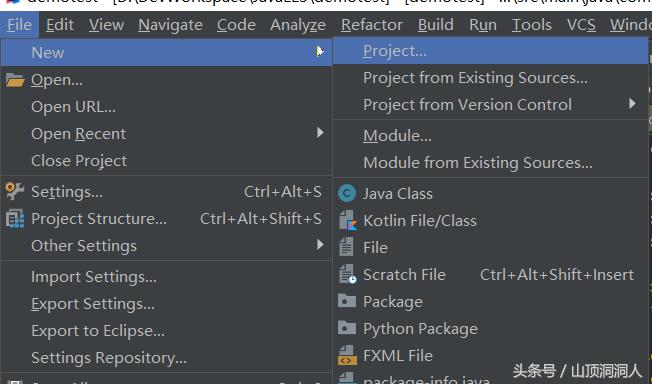The width and height of the screenshot is (652, 384).
Task: Open the File menu
Action: point(19,25)
